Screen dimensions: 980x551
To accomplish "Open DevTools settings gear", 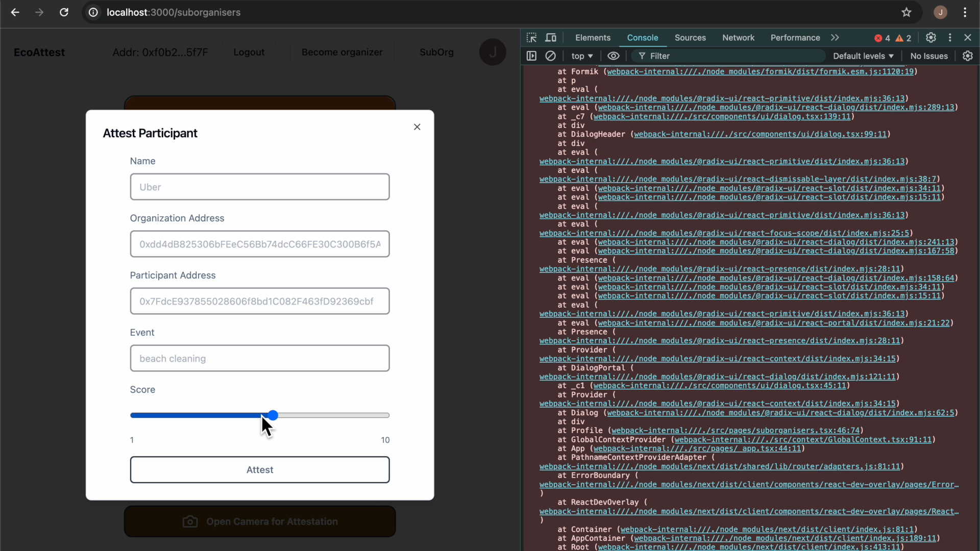I will [931, 38].
